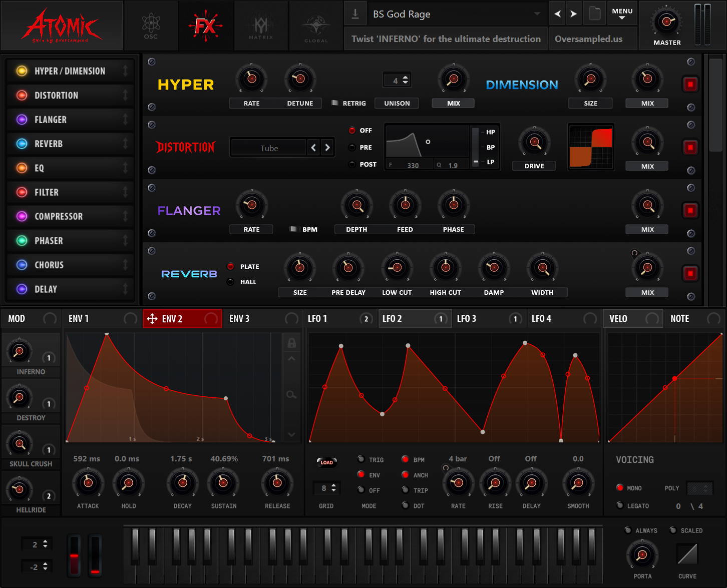Select the ENV 3 tab
This screenshot has height=588, width=727.
(263, 319)
